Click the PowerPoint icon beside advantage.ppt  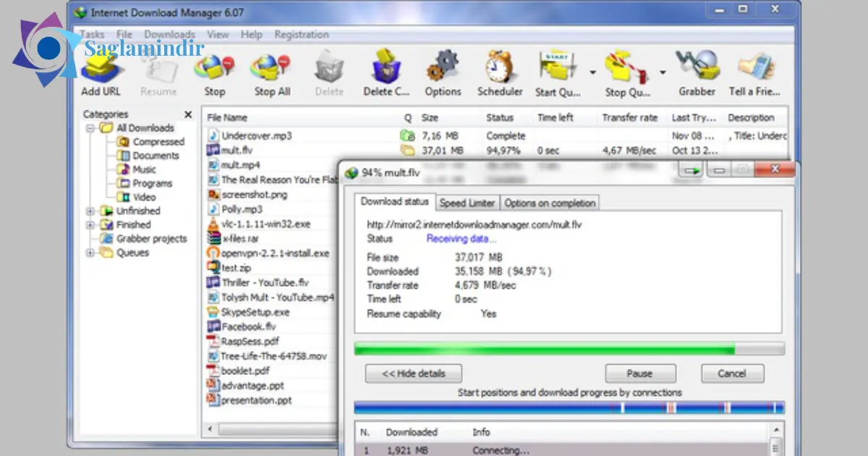click(213, 386)
